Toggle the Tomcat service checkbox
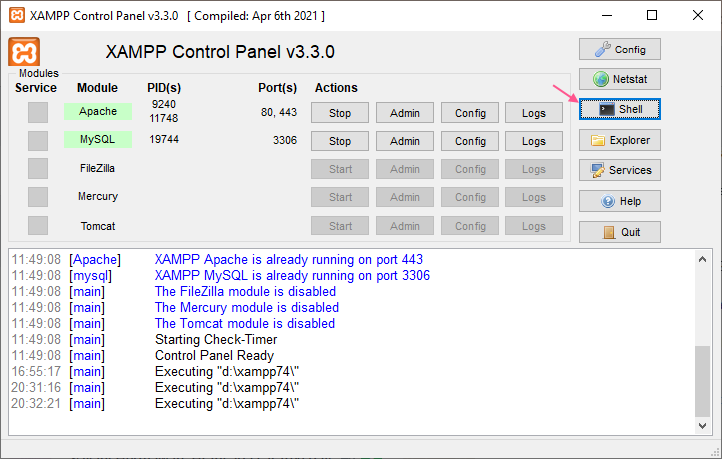722x459 pixels. pos(38,226)
